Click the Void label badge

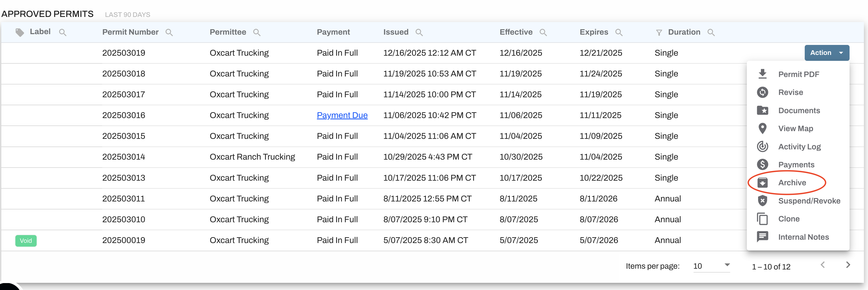26,241
